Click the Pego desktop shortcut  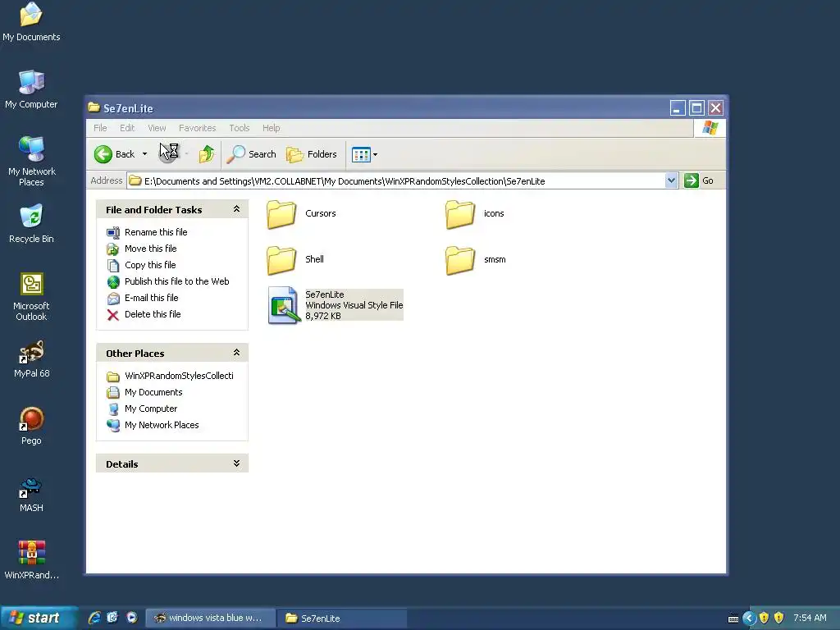pyautogui.click(x=31, y=426)
